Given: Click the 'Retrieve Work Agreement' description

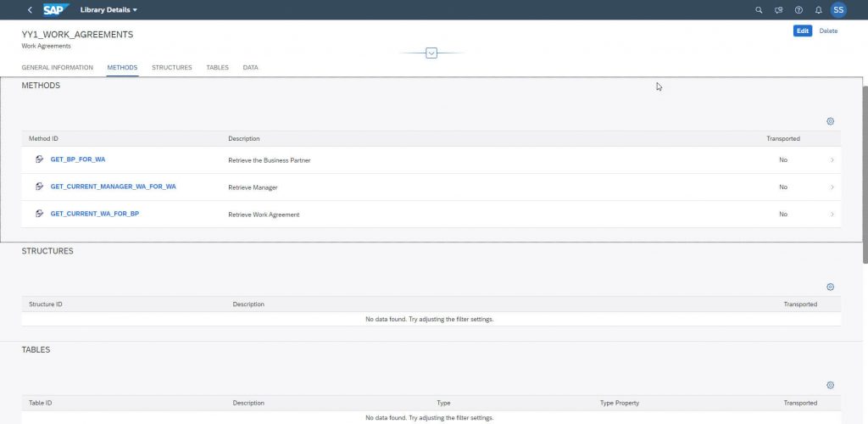Looking at the screenshot, I should tap(264, 215).
